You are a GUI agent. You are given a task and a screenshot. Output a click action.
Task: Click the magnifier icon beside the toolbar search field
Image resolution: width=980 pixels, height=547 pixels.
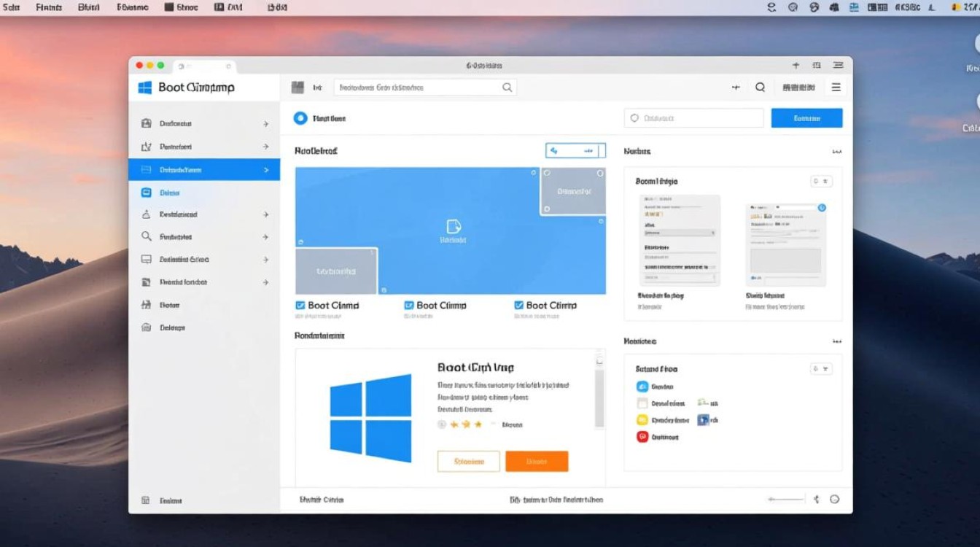point(507,87)
